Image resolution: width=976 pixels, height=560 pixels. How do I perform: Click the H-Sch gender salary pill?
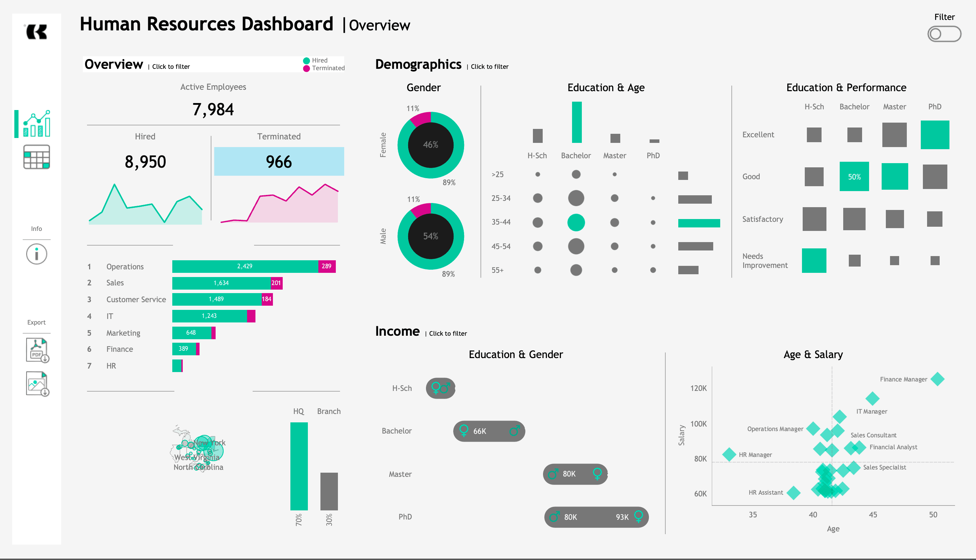tap(441, 388)
